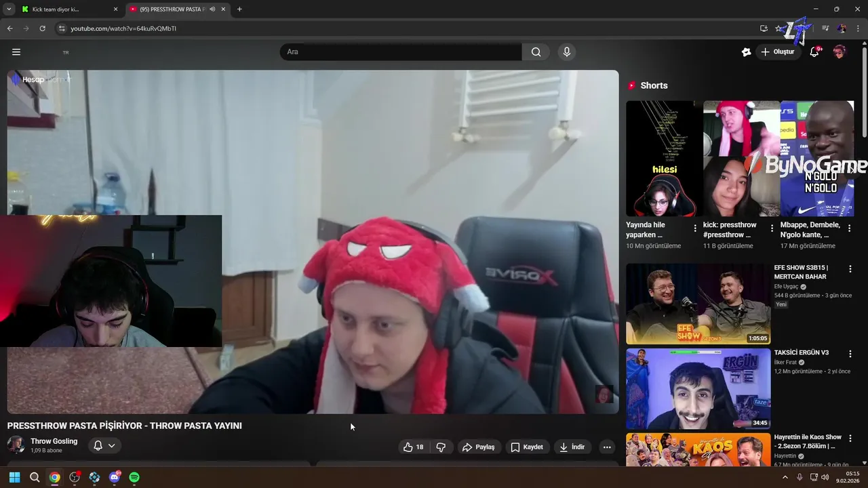Click the Kaydet save button
The height and width of the screenshot is (488, 868).
pos(527,447)
